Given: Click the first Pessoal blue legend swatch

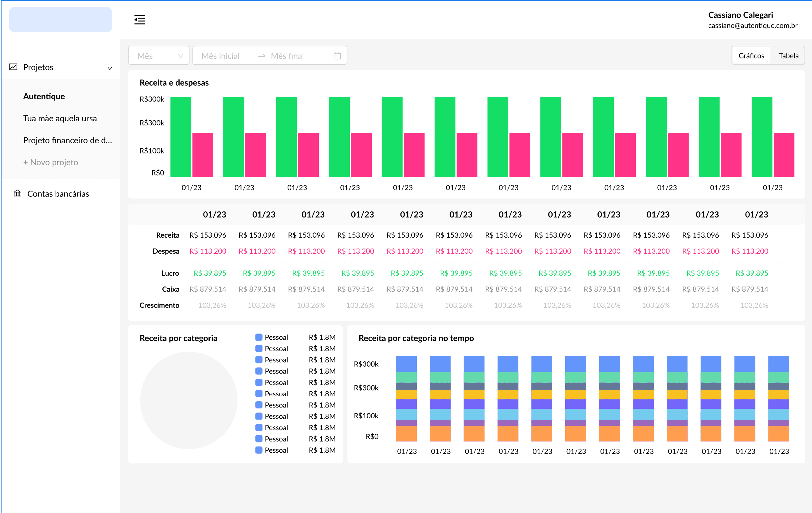Looking at the screenshot, I should tap(259, 337).
